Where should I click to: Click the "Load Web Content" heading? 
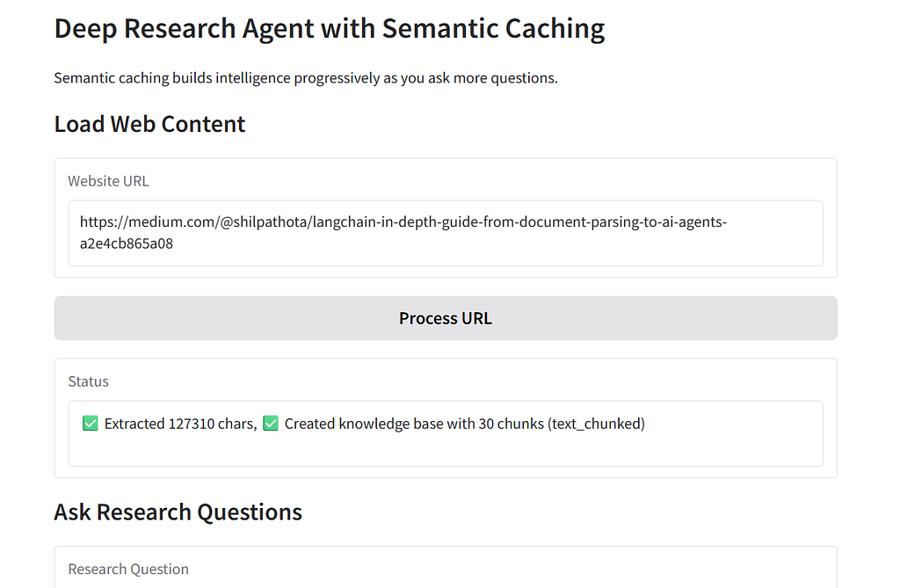click(x=149, y=124)
